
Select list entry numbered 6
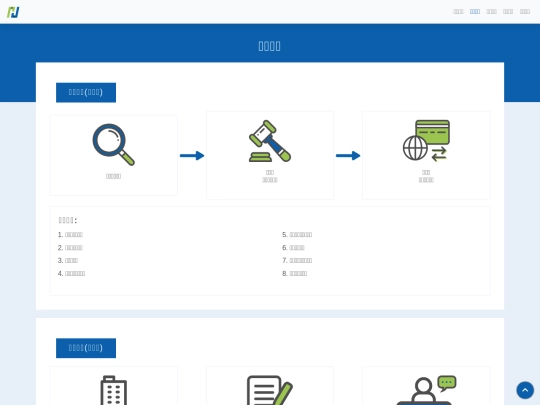tap(293, 248)
